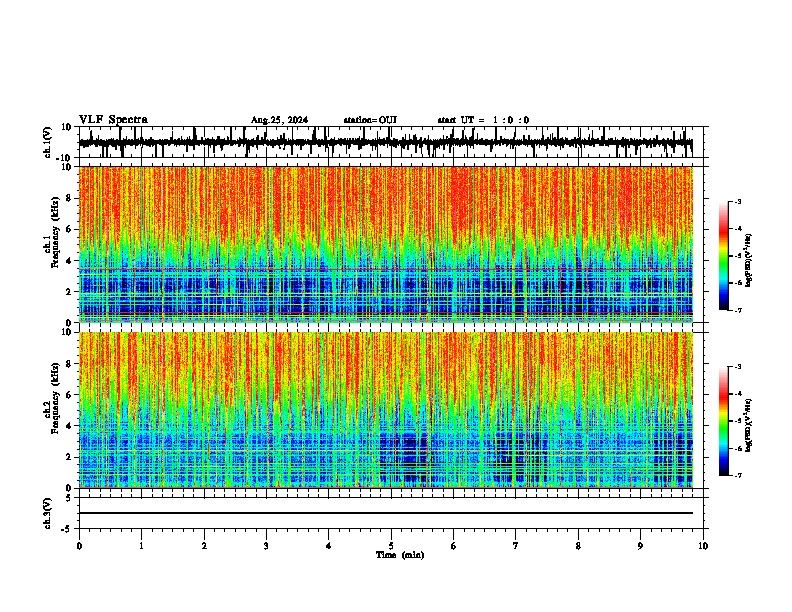
Task: Click the ch.1 color scale bar
Action: coord(723,256)
